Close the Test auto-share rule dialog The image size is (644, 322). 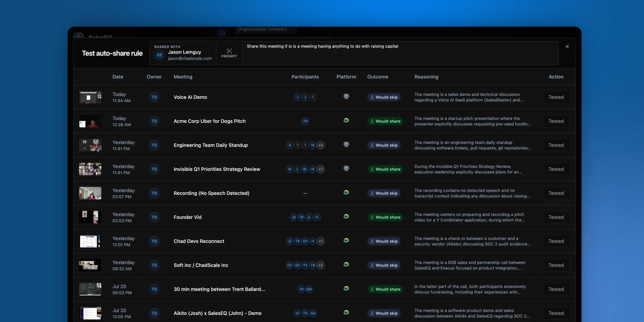click(567, 47)
